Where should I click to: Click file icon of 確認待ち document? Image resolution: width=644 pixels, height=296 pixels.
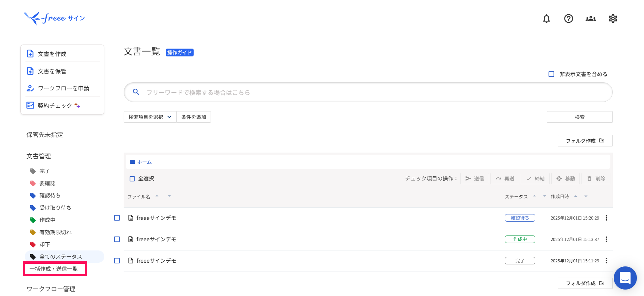(x=131, y=218)
